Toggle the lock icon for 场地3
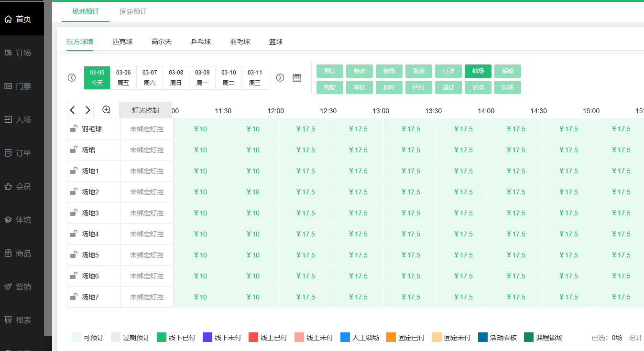The width and height of the screenshot is (644, 351). [x=74, y=213]
